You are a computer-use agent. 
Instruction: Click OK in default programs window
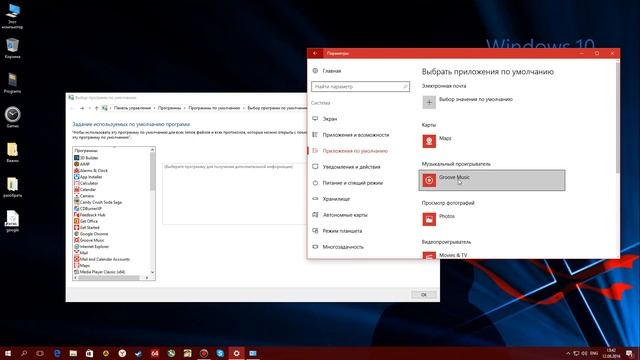point(424,295)
